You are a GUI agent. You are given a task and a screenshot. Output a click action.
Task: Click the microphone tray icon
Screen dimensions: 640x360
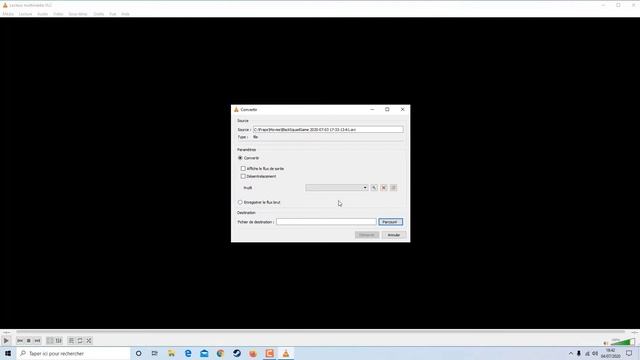pos(579,353)
